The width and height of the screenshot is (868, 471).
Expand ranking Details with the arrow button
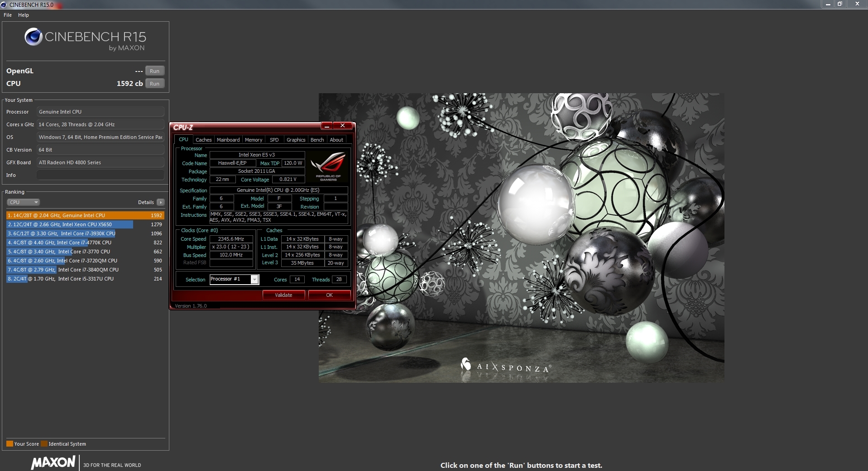[161, 202]
